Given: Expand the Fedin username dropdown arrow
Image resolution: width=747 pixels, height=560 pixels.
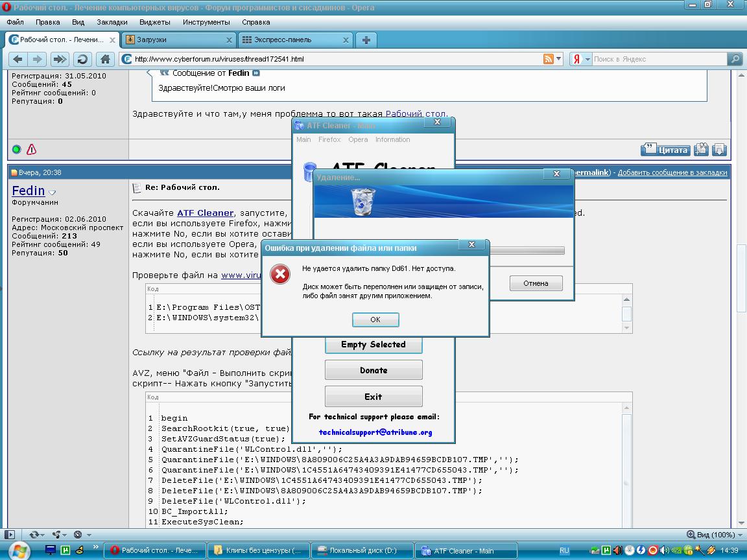Looking at the screenshot, I should click(x=53, y=192).
